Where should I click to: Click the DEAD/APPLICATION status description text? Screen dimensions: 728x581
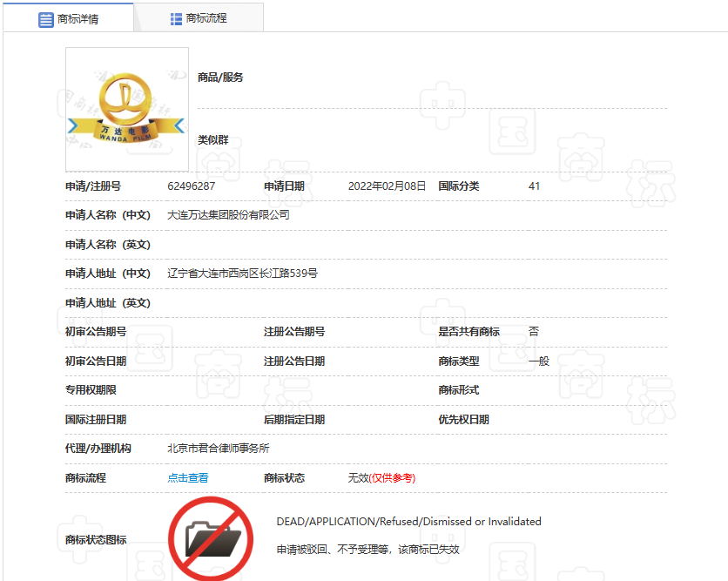coord(408,522)
